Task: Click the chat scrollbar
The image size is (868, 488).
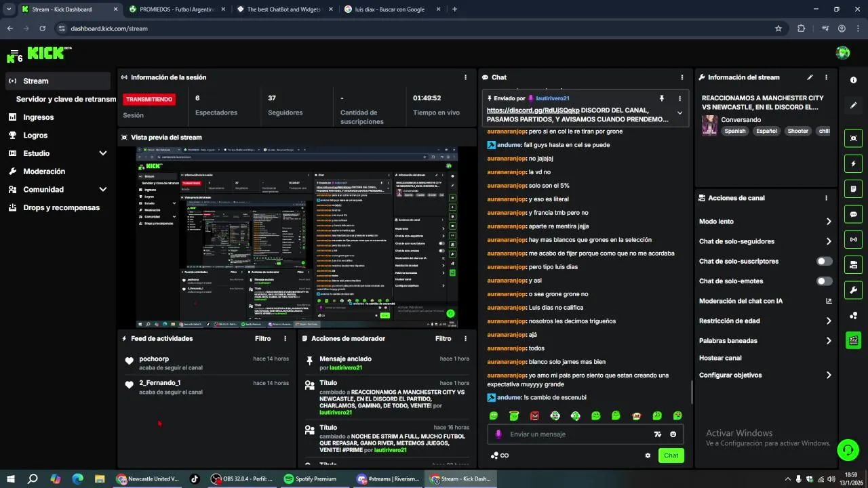Action: pyautogui.click(x=692, y=391)
